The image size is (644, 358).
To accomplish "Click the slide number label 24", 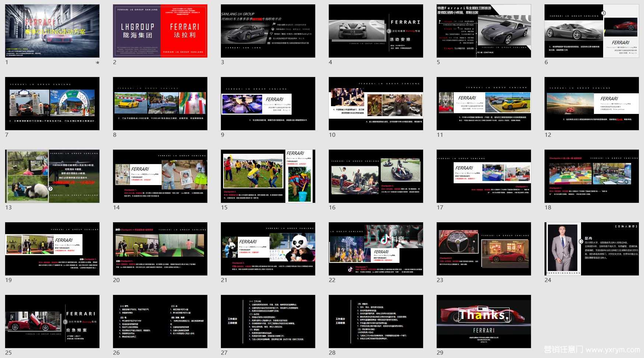I will pyautogui.click(x=548, y=280).
